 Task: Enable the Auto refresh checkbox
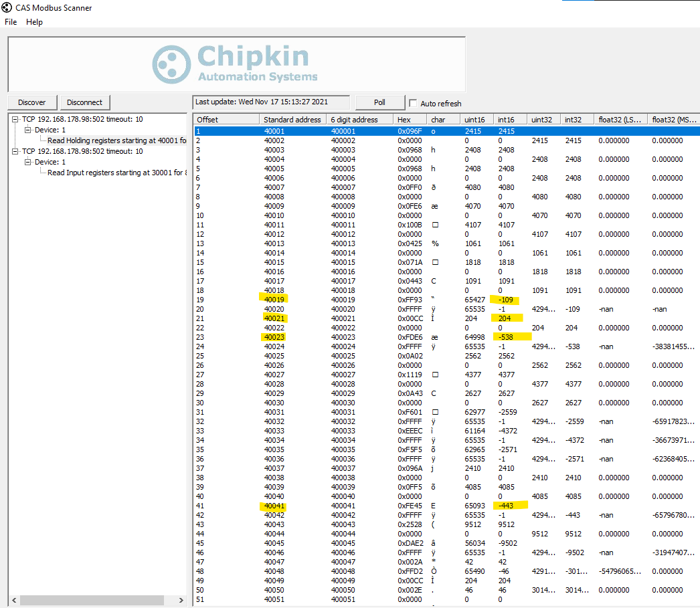[x=413, y=103]
